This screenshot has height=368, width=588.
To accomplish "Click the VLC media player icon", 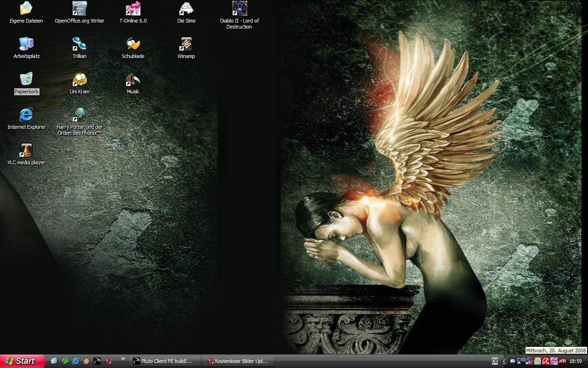I will point(26,150).
